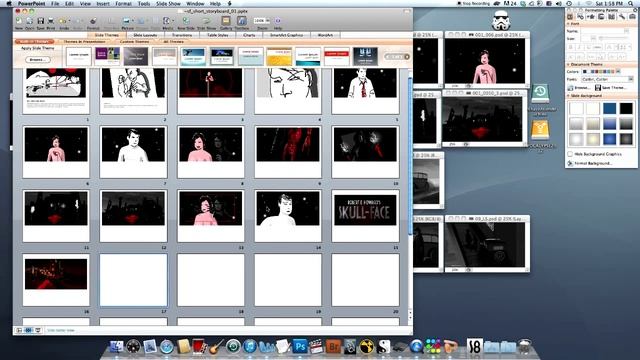Select the empty slide 17
The image size is (640, 360).
133,280
